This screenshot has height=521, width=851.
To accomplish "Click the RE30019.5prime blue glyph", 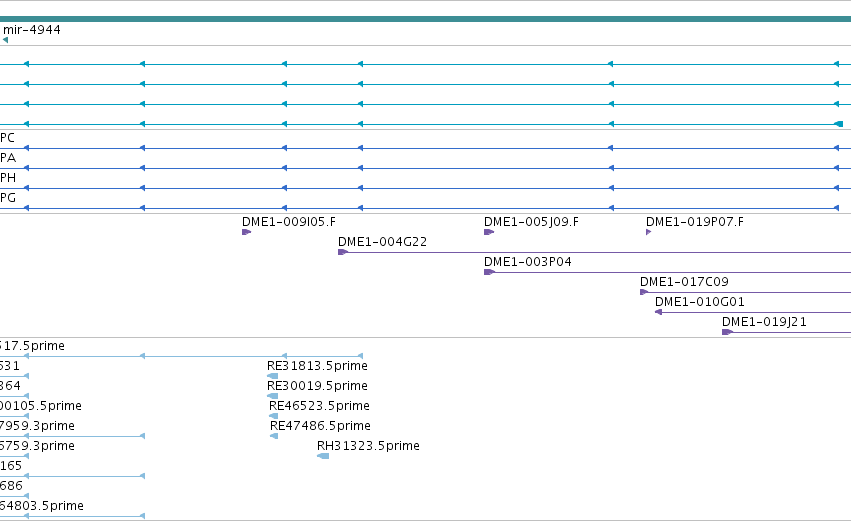I will coord(272,396).
